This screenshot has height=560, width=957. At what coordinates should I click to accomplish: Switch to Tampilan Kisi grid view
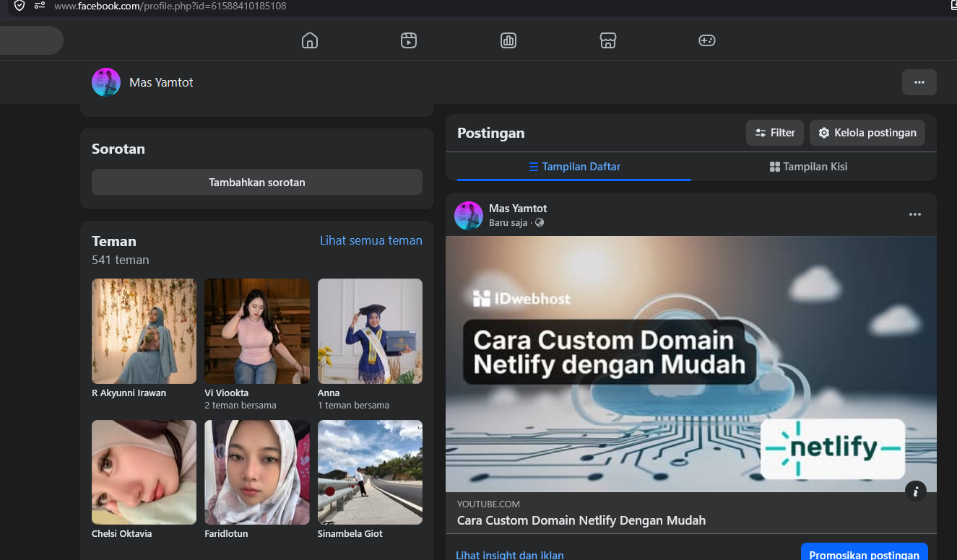click(808, 167)
